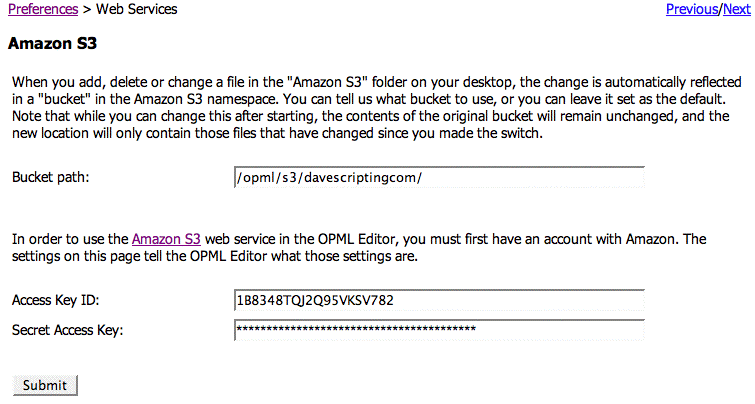
Task: Focus the Secret Access Key field
Action: tap(438, 329)
